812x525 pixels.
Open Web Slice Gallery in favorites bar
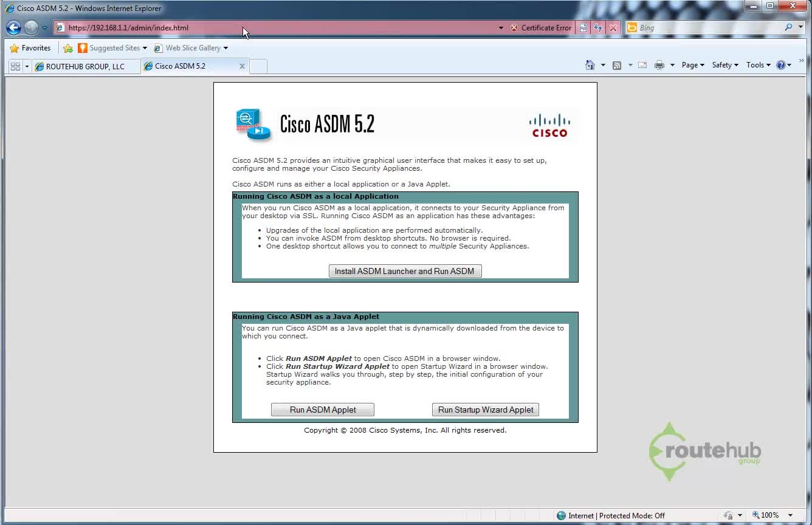tap(191, 48)
